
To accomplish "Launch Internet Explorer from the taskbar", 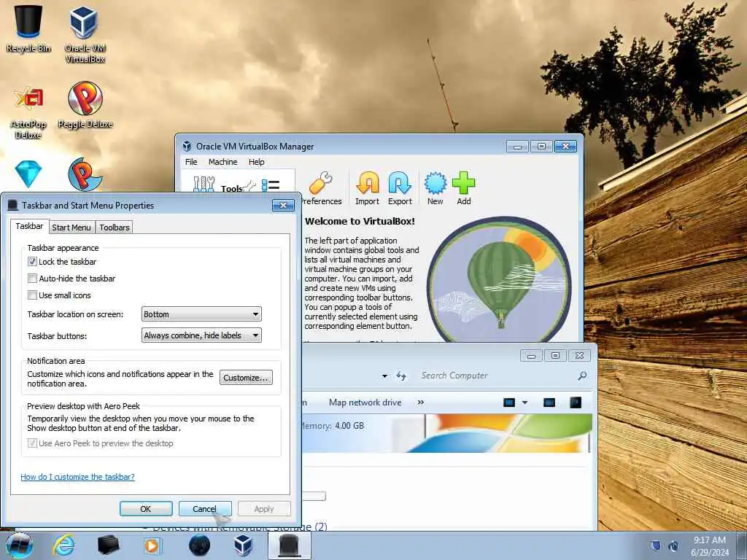I will click(x=64, y=545).
